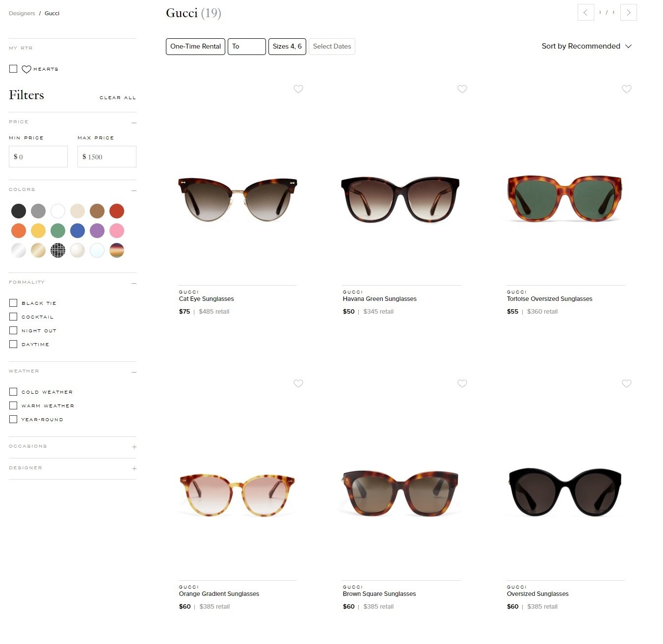Click the Min Price input field
Screen dimensions: 663x644
click(38, 157)
